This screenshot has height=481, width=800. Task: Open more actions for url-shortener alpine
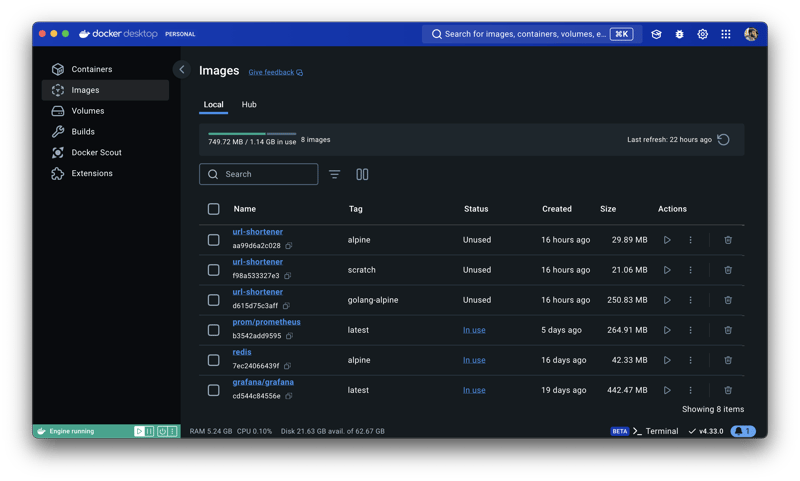(690, 240)
